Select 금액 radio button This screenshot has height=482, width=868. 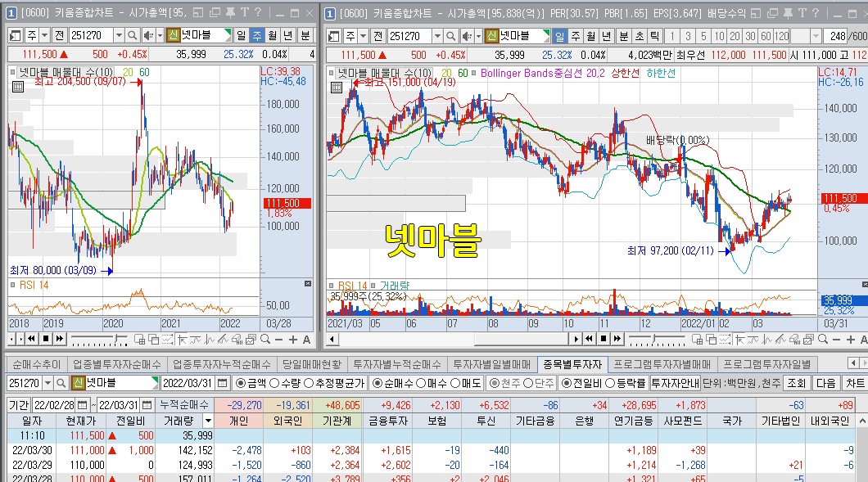241,383
